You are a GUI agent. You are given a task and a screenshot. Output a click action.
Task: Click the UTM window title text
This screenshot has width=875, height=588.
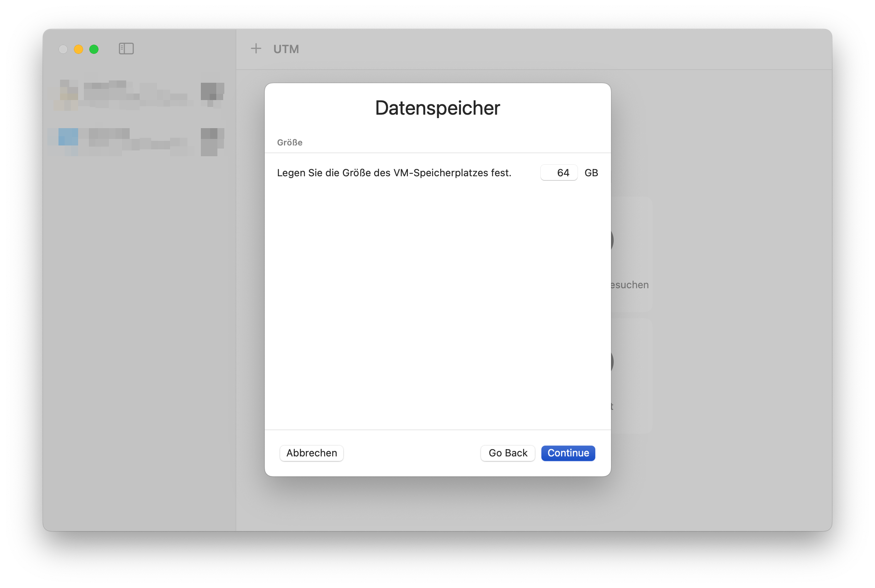pyautogui.click(x=286, y=49)
